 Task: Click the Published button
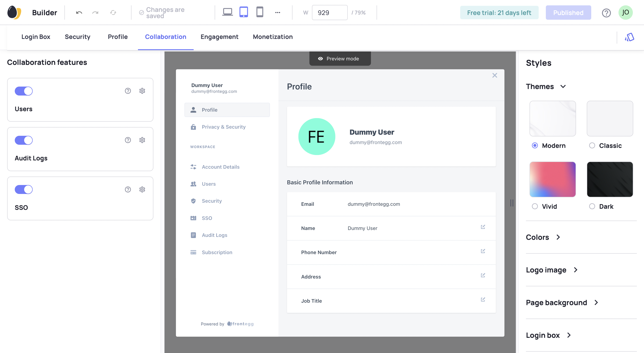point(568,13)
